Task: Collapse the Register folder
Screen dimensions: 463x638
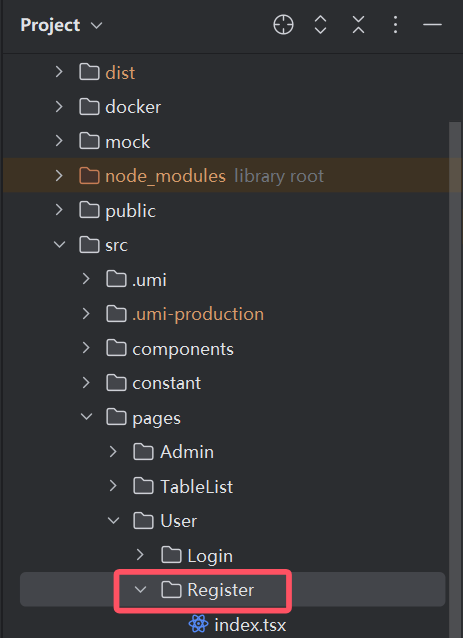Action: pyautogui.click(x=140, y=589)
